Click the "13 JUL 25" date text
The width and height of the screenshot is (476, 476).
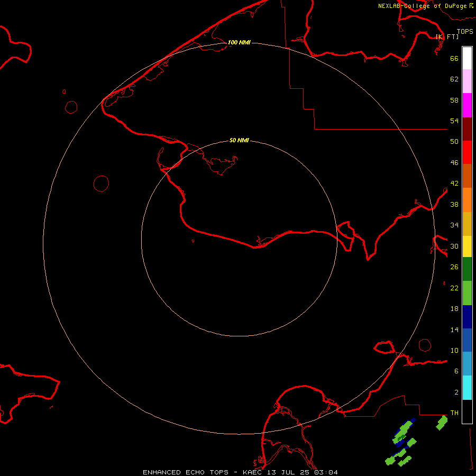[288, 472]
